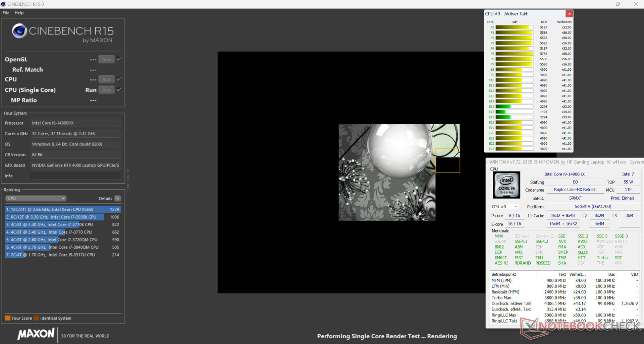Click the Ring/LLC Max row
Image resolution: width=644 pixels, height=344 pixels.
pos(565,315)
